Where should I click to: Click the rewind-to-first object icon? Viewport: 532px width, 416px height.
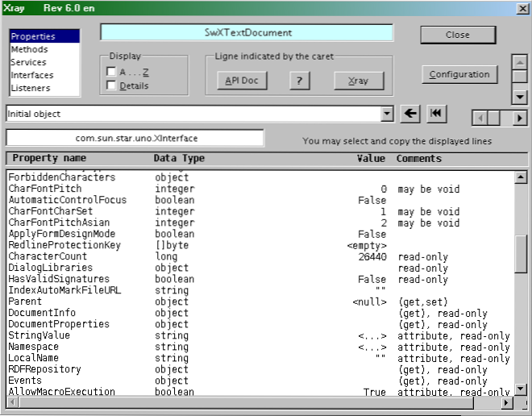coord(436,114)
